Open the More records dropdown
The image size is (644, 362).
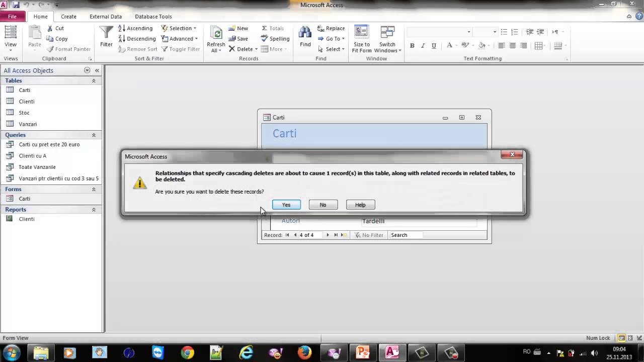pos(274,49)
